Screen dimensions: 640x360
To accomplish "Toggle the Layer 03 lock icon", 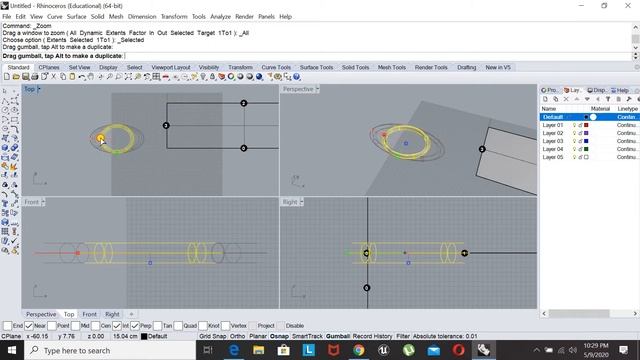I will point(580,141).
